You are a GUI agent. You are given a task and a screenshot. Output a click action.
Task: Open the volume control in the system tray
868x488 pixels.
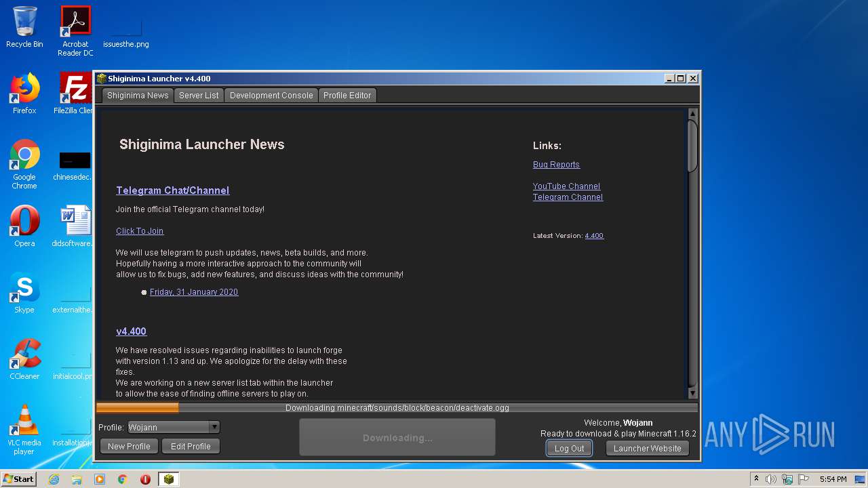(x=771, y=479)
